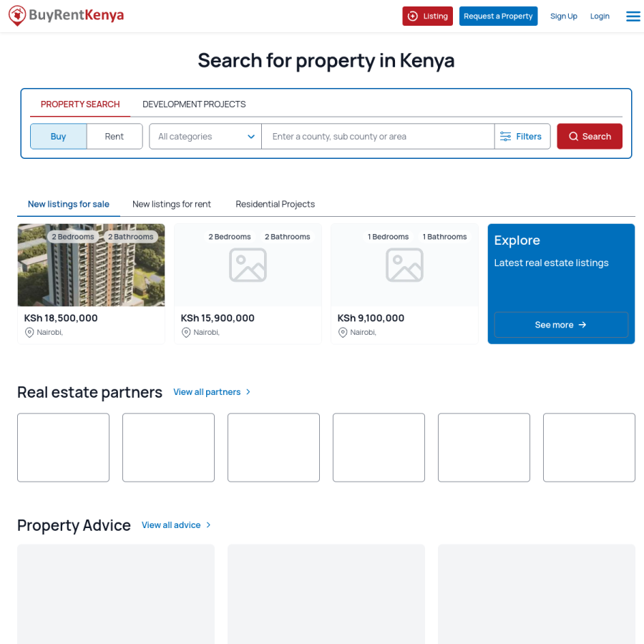Click image placeholder on KSh 9,100,000 listing

pyautogui.click(x=404, y=265)
